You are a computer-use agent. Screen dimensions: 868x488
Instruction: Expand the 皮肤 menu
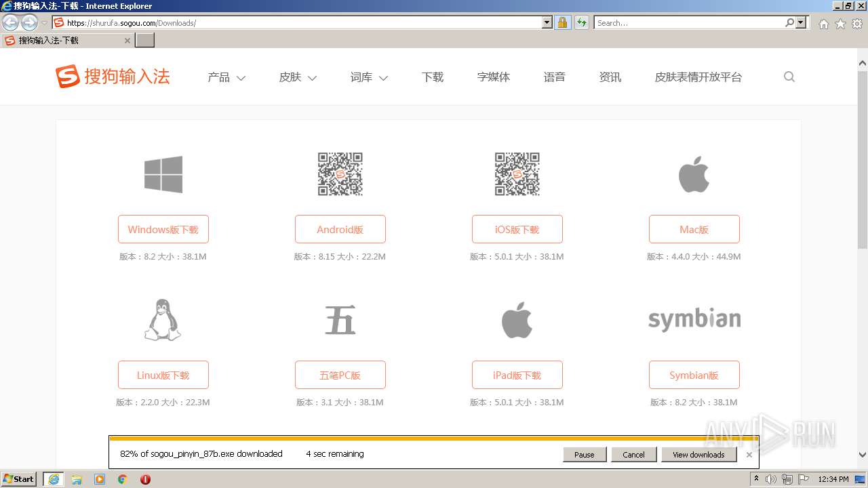click(298, 77)
